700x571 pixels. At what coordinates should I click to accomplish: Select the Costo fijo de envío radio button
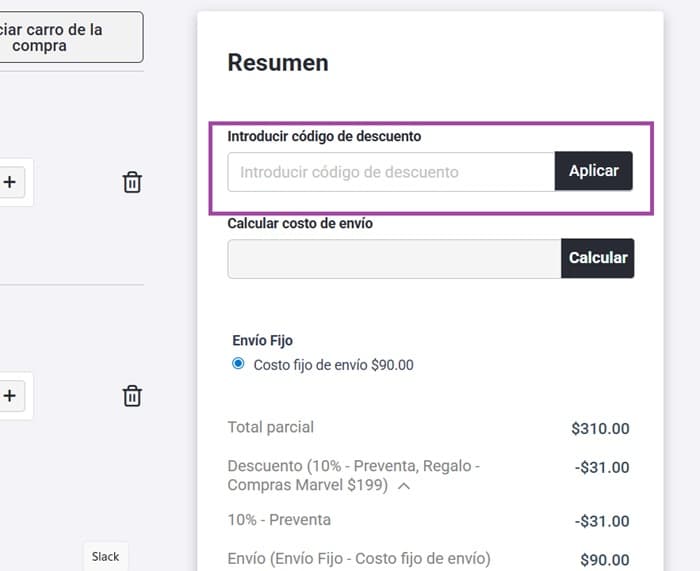click(238, 363)
